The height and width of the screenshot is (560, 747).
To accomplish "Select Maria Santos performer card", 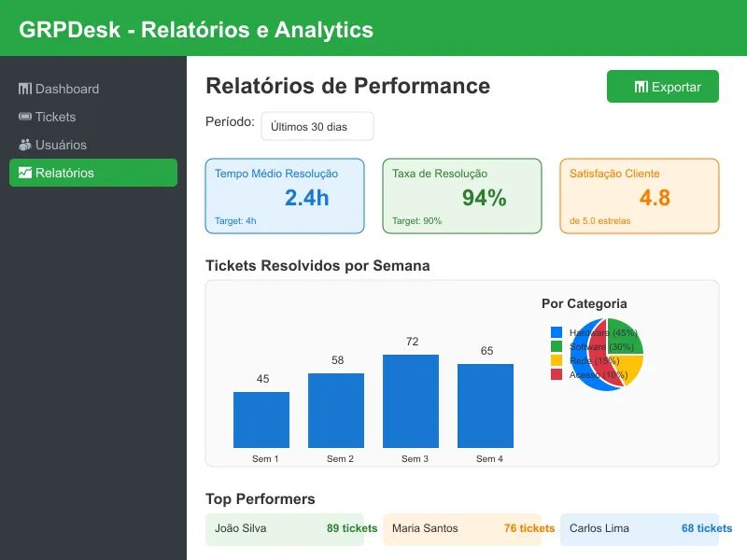I will click(x=467, y=528).
